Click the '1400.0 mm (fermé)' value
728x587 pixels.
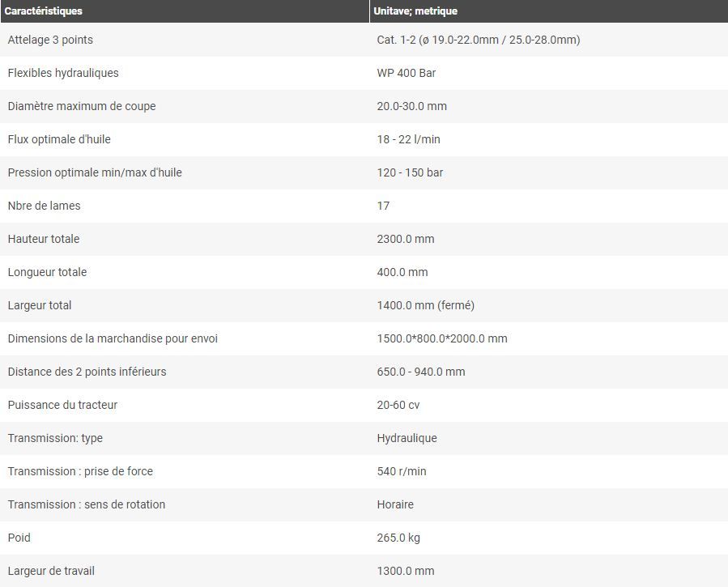point(426,305)
